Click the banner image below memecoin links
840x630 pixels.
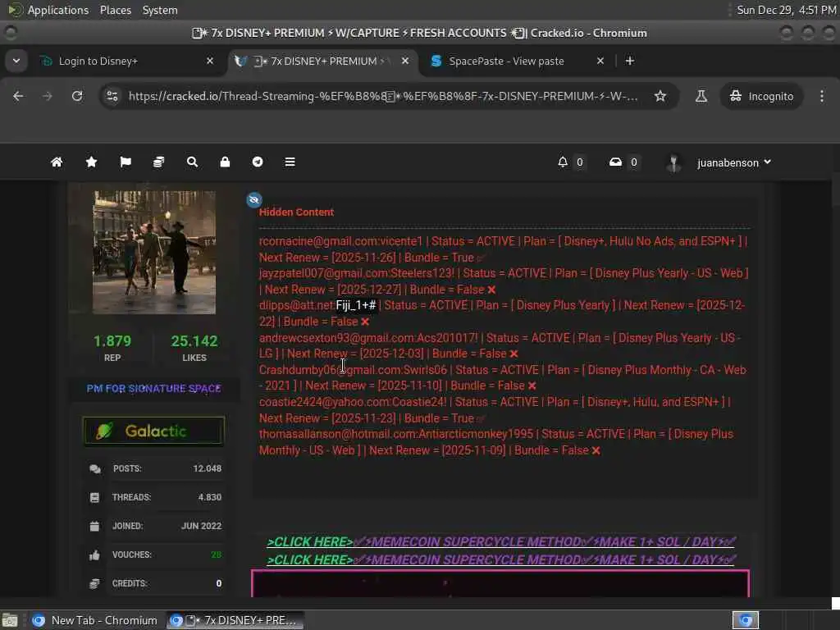(500, 583)
